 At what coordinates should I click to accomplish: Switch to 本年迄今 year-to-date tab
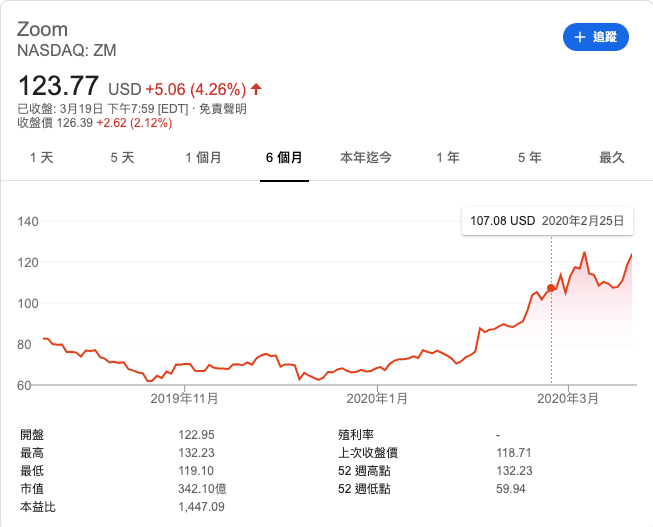click(x=365, y=158)
